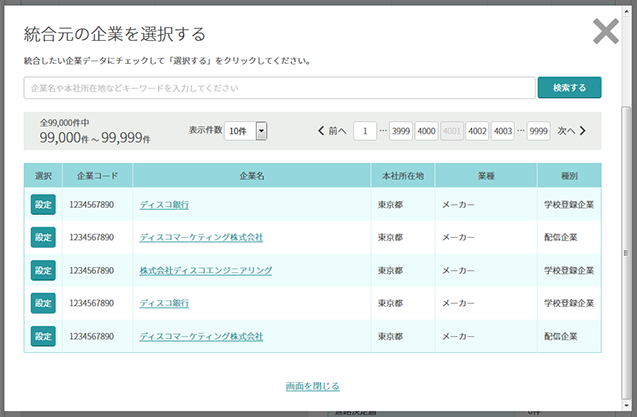Click the keyword search input field
The width and height of the screenshot is (637, 417).
[x=279, y=88]
